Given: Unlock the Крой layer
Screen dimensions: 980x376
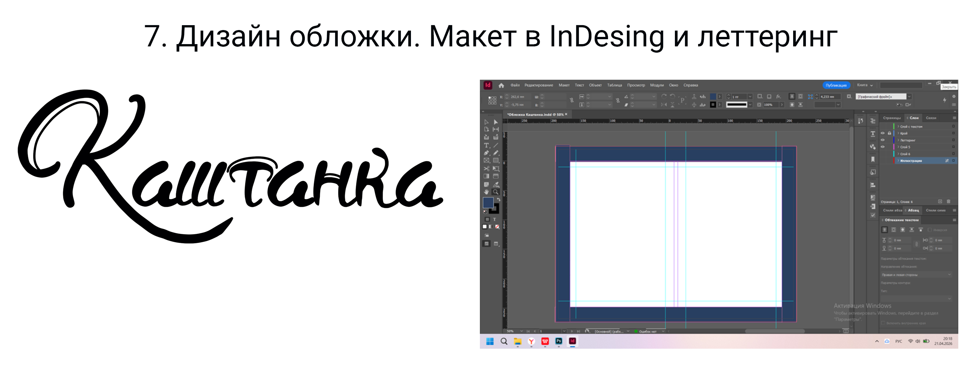Looking at the screenshot, I should (890, 133).
